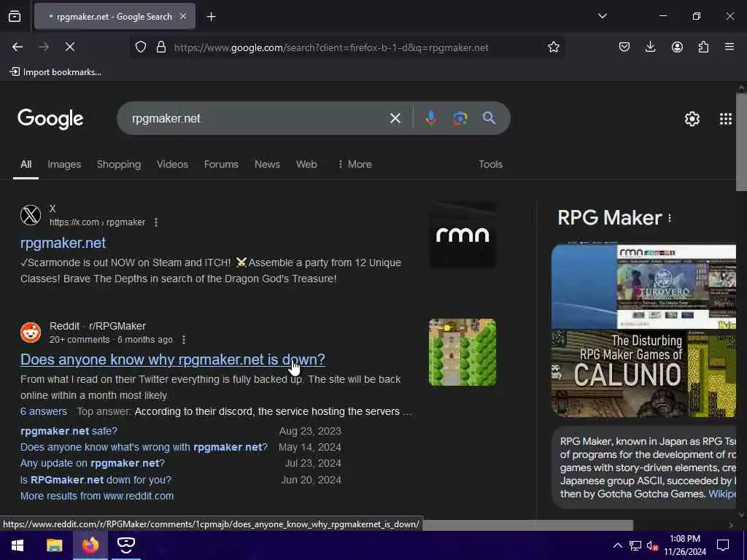Submit search with magnifier icon
The width and height of the screenshot is (747, 560).
(x=489, y=118)
